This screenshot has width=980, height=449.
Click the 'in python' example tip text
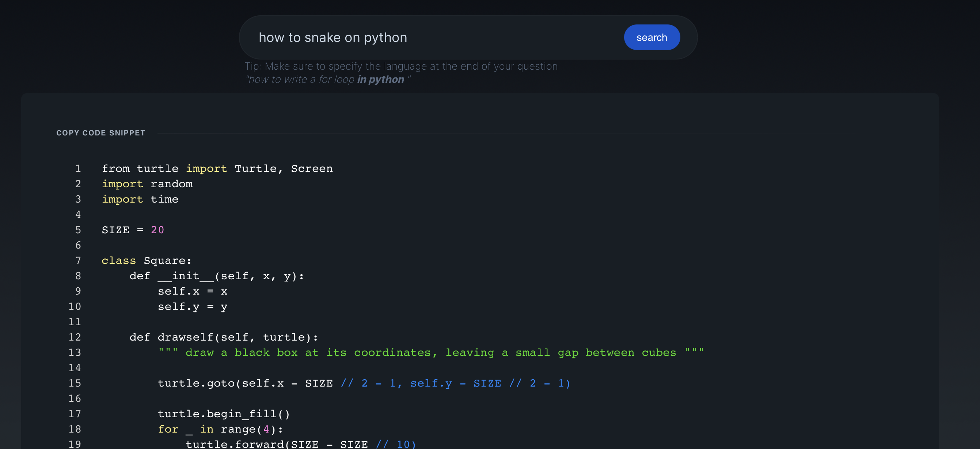380,80
